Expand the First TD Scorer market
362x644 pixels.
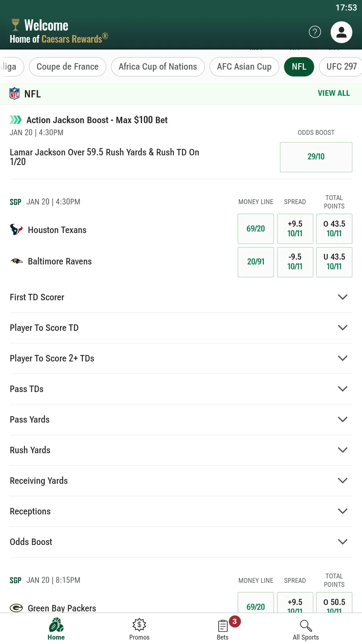click(x=181, y=297)
